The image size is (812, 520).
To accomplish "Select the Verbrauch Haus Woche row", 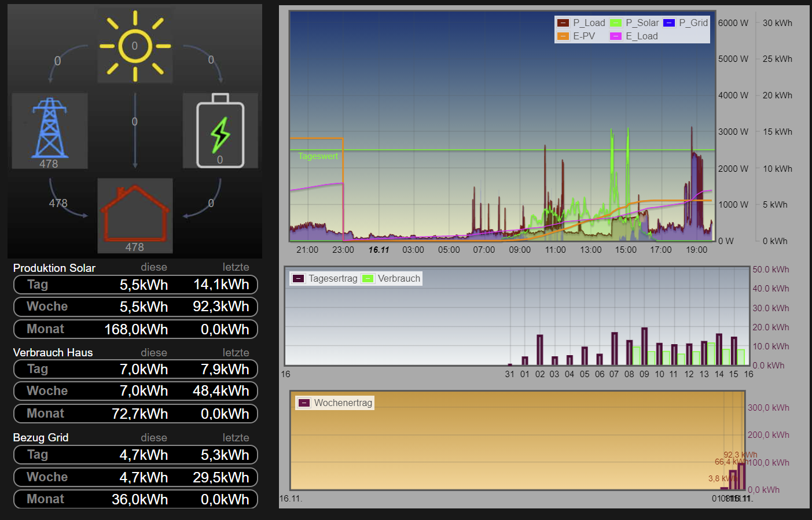I will tap(135, 391).
